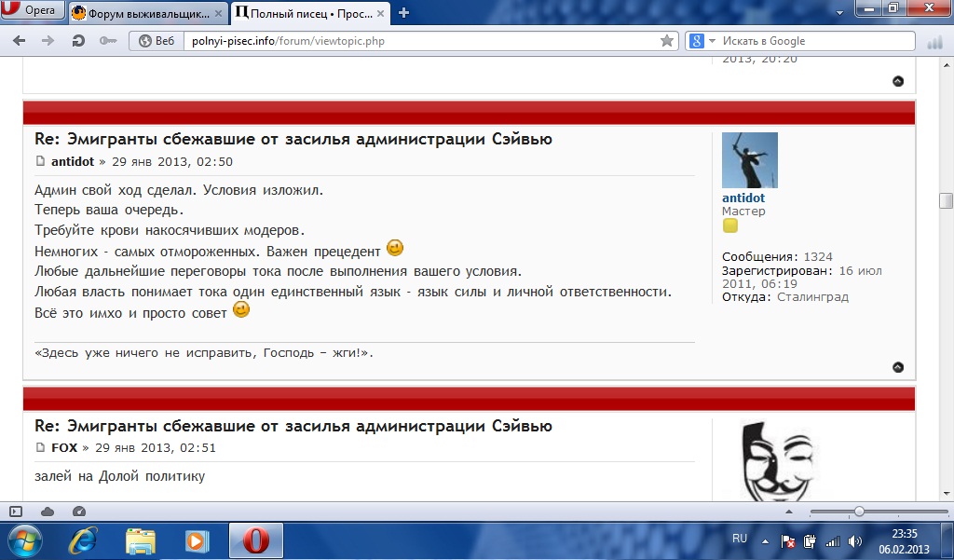The height and width of the screenshot is (560, 954).
Task: Open closed tabs dropdown arrow in tab bar
Action: click(839, 12)
